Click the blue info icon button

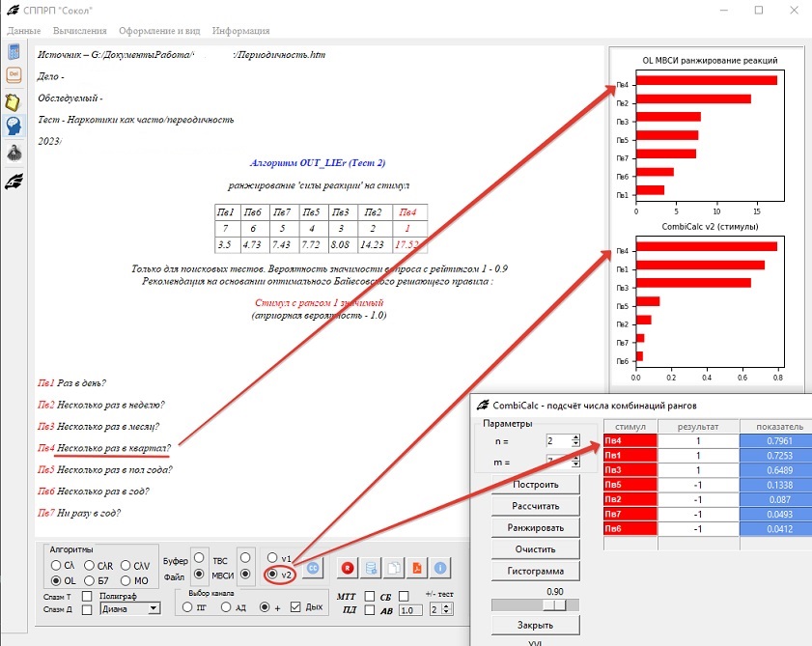click(x=440, y=569)
